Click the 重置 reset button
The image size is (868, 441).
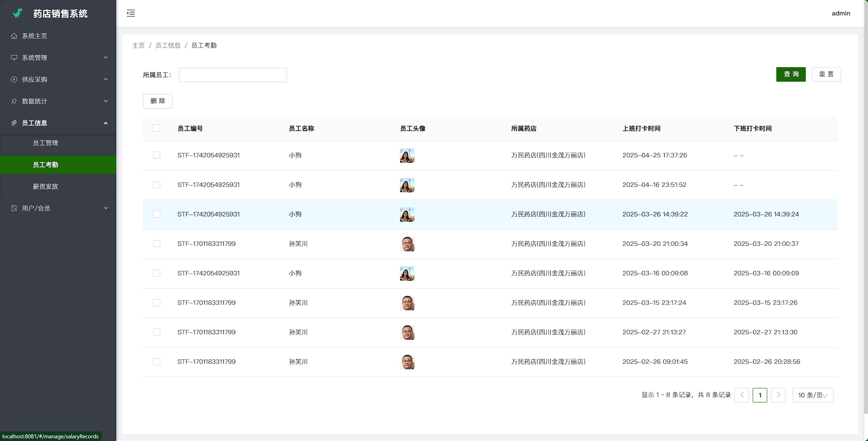click(x=826, y=74)
